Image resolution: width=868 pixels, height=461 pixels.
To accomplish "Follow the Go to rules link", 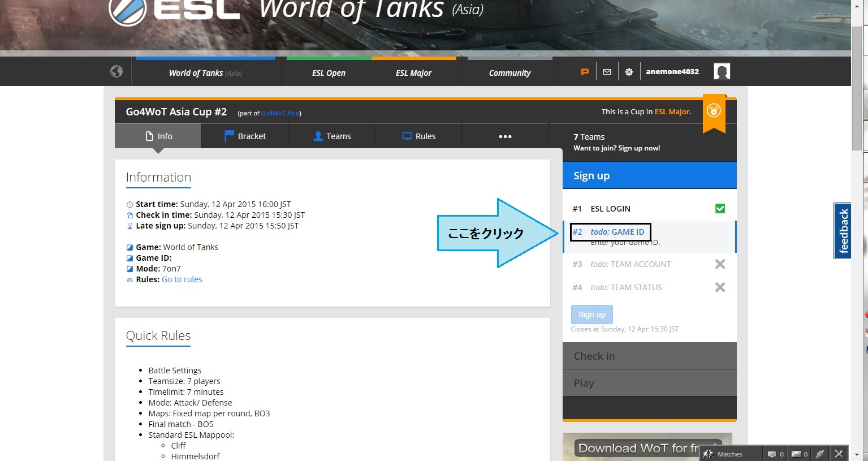I will (182, 279).
